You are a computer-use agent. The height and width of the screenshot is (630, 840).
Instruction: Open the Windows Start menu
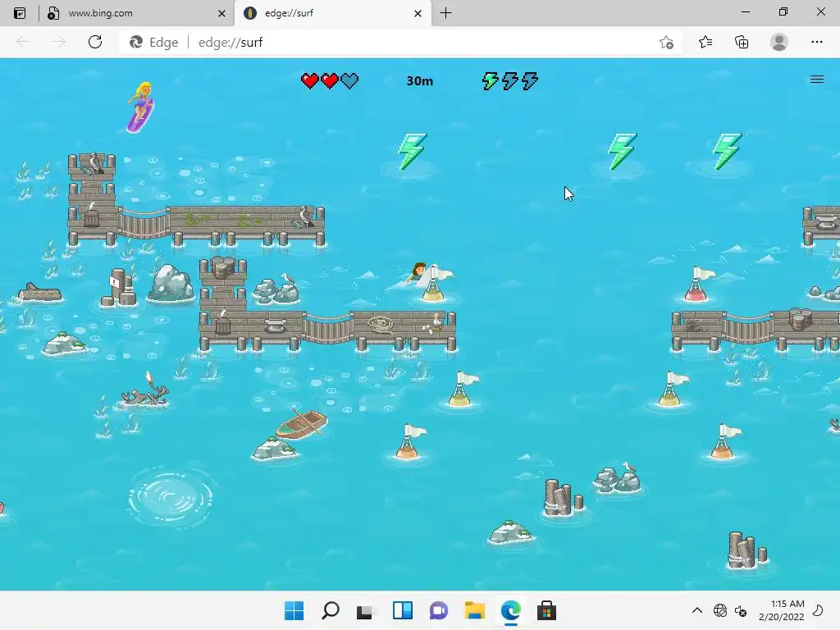[294, 610]
